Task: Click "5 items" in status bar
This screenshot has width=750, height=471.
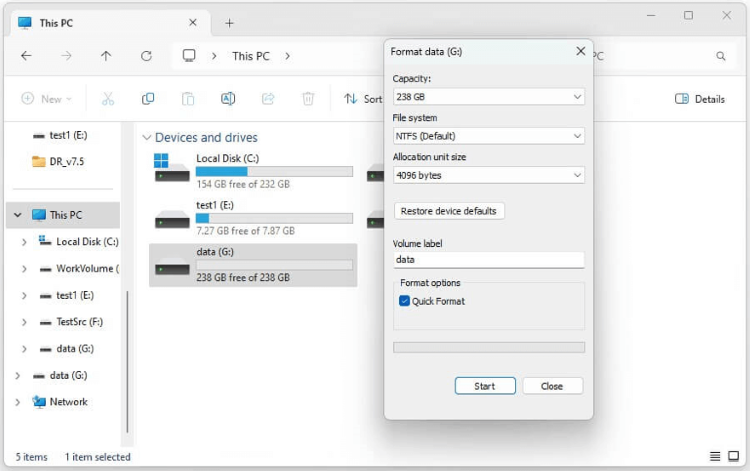Action: click(x=32, y=457)
